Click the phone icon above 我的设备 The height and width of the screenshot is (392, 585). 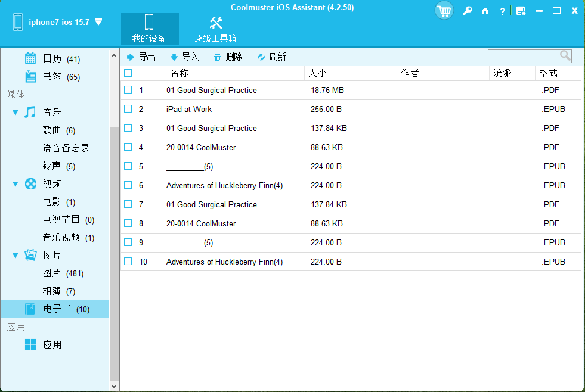[149, 22]
